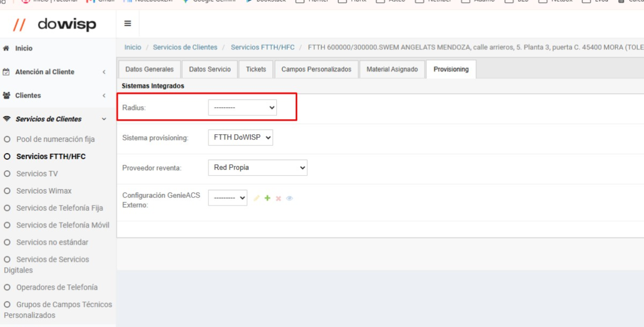Select Servicios no estándar in sidebar
The height and width of the screenshot is (327, 644).
52,242
